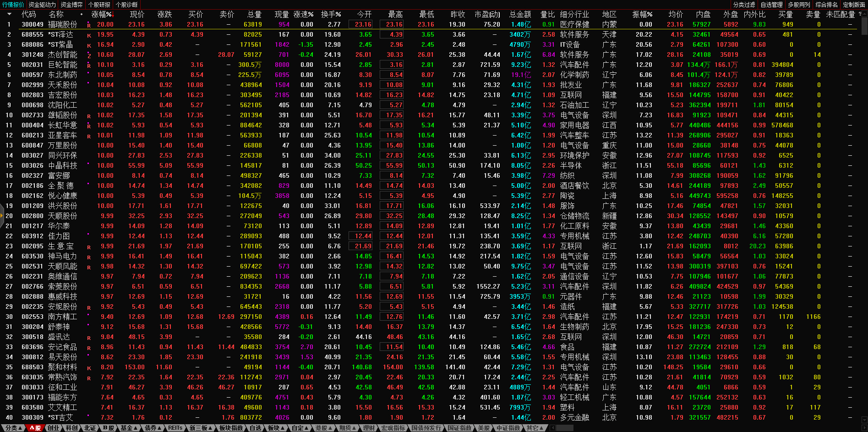The height and width of the screenshot is (432, 868).
Task: Open the row-number header dropdown arrow
Action: tap(9, 14)
